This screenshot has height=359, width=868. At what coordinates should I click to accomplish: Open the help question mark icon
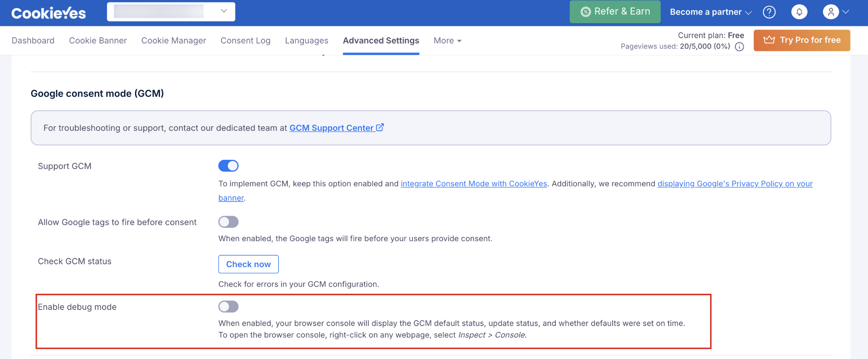(769, 12)
